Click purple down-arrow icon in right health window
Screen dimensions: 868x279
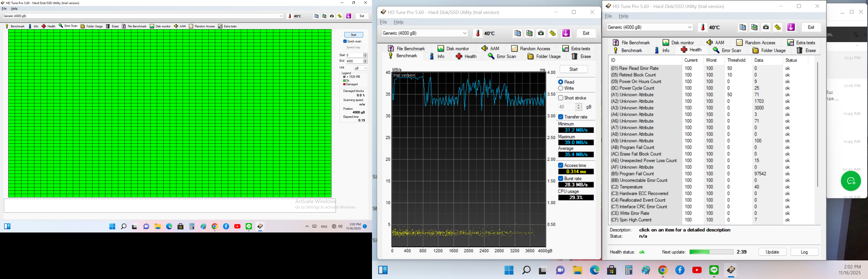(791, 27)
